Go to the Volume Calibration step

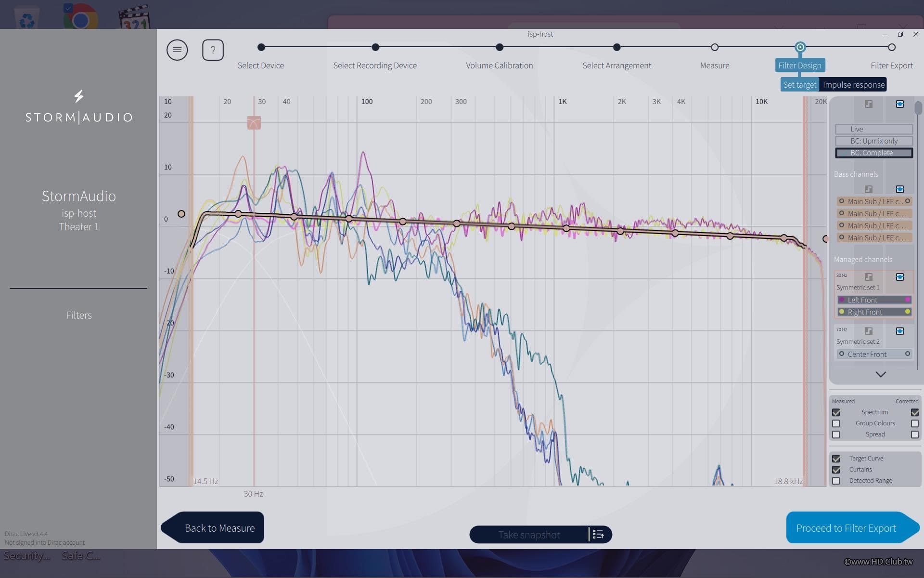[500, 47]
